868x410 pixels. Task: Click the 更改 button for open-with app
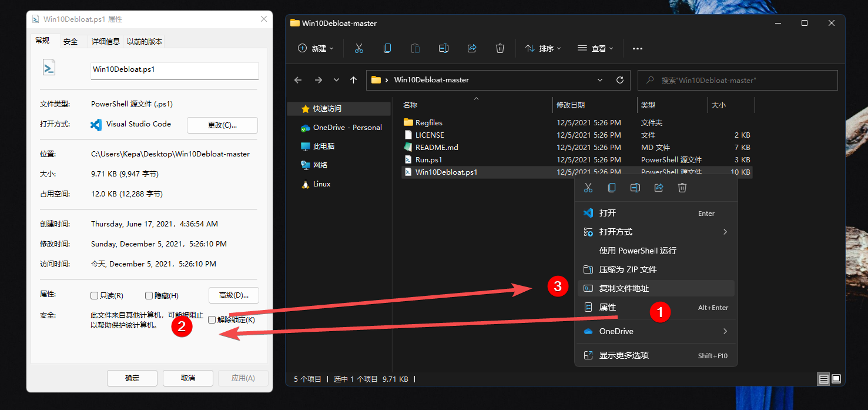coord(222,125)
